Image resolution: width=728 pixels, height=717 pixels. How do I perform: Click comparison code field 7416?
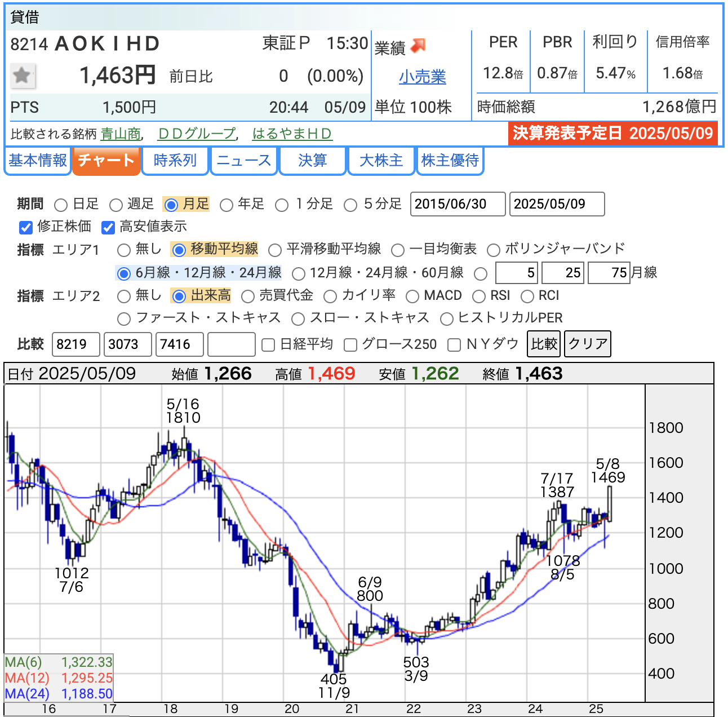[180, 344]
